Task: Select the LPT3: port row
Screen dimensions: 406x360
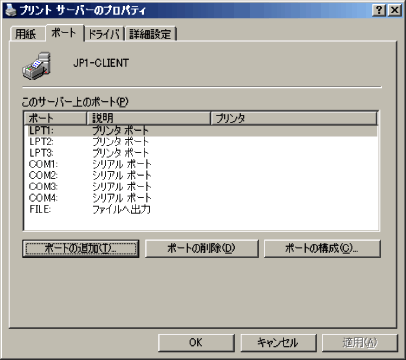Action: 201,153
